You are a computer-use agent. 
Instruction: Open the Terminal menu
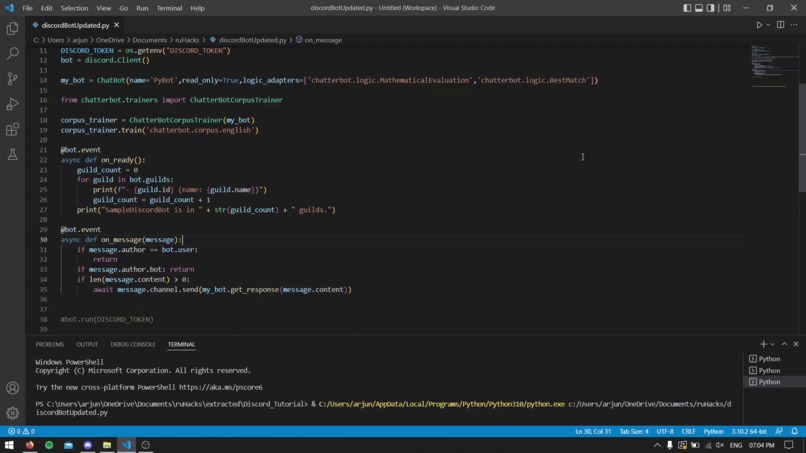coord(169,8)
